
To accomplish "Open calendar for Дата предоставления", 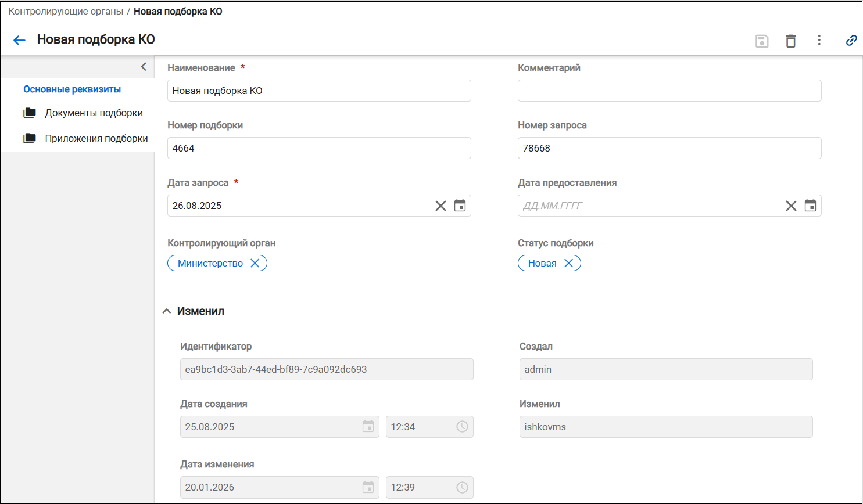I will coord(810,206).
